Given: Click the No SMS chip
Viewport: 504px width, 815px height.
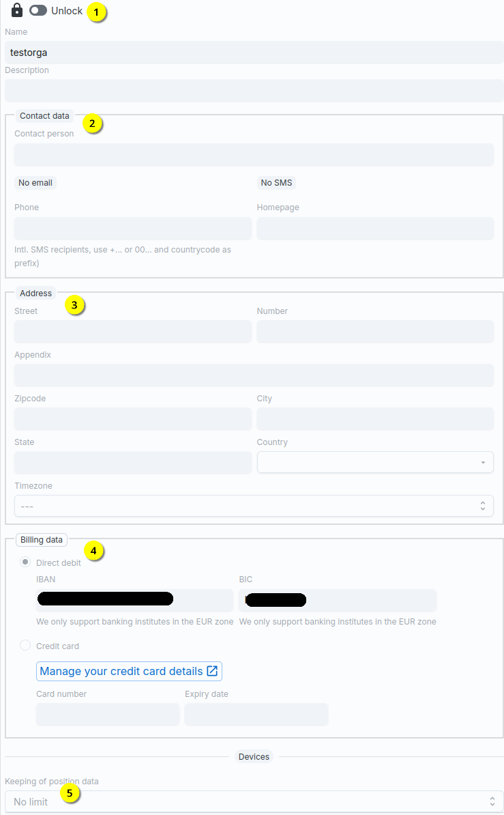Looking at the screenshot, I should [276, 183].
